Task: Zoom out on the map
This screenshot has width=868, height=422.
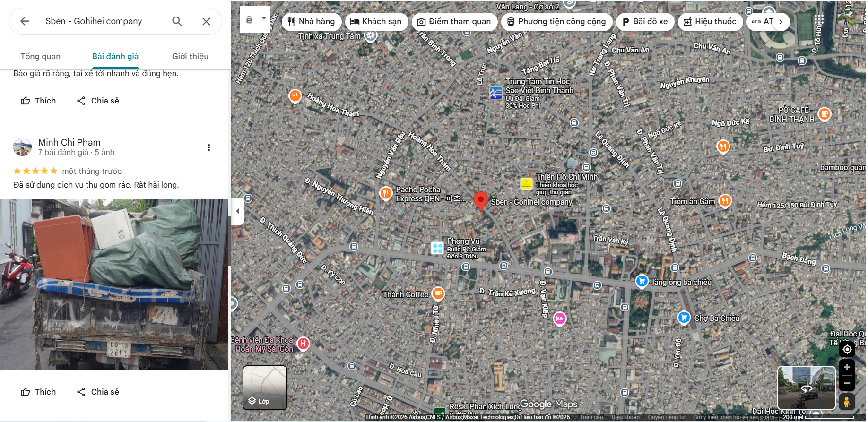Action: tap(847, 383)
